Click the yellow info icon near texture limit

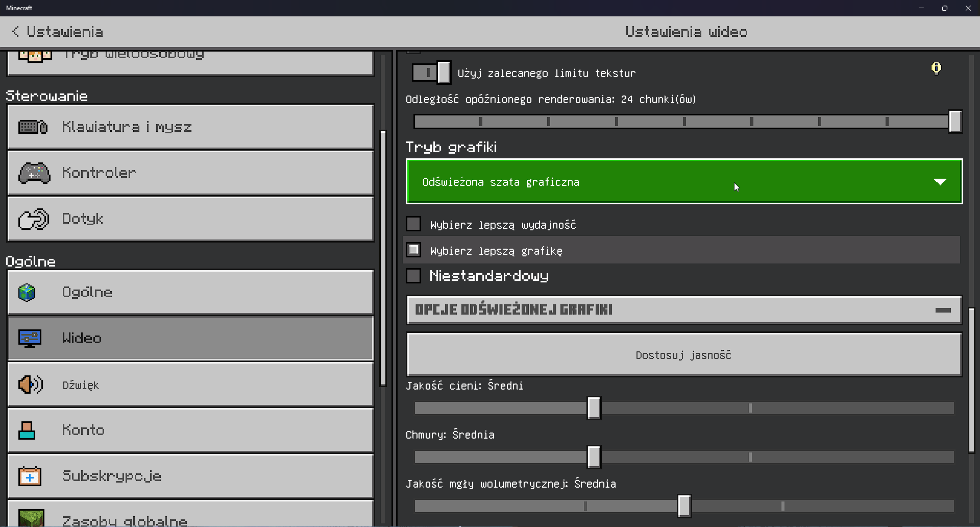coord(936,68)
